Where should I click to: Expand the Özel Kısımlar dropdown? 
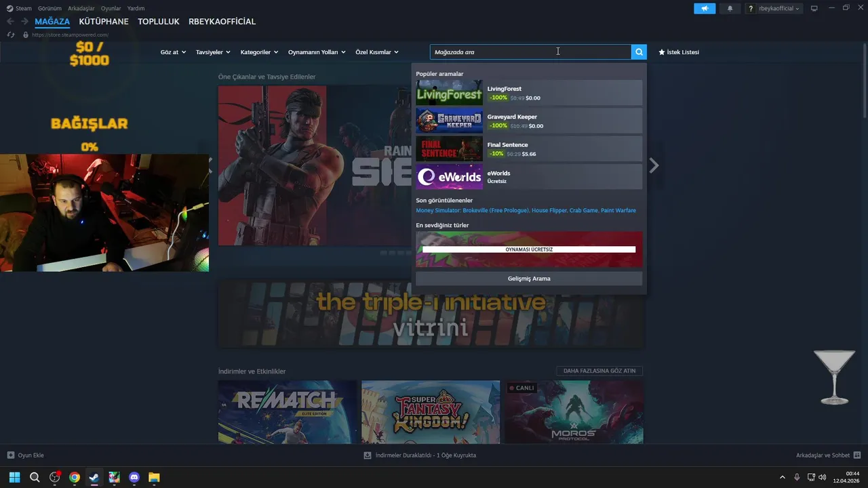377,52
